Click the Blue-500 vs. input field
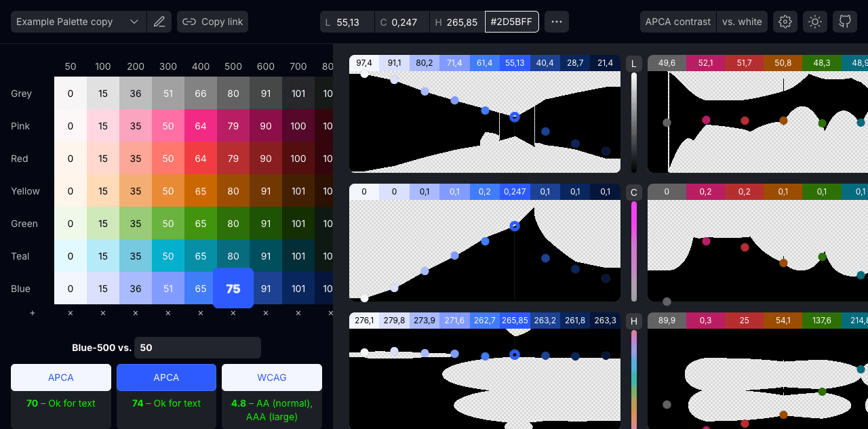The height and width of the screenshot is (429, 868). pos(197,348)
